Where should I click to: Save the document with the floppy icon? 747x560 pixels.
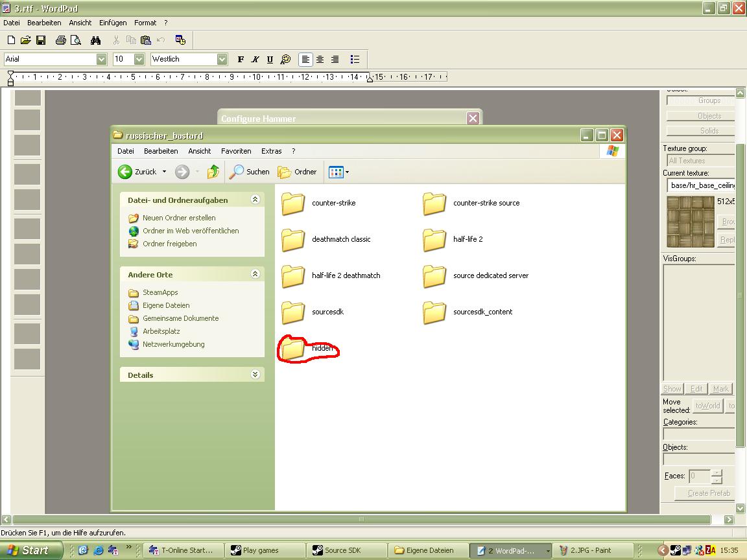coord(41,40)
